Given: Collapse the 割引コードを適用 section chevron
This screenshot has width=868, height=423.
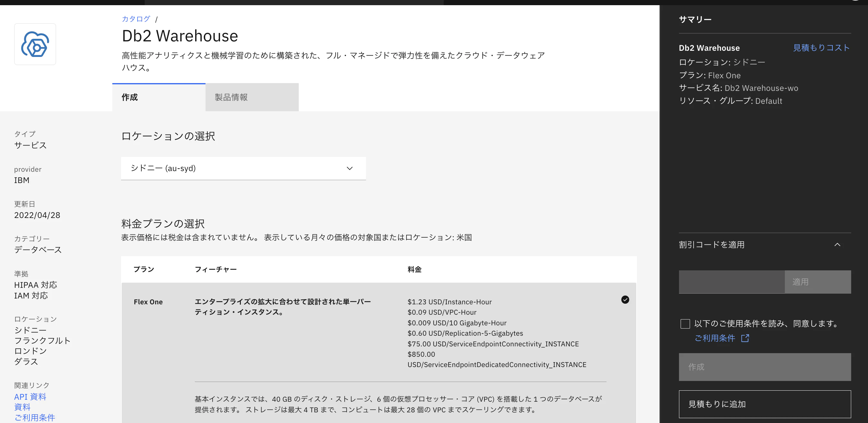Looking at the screenshot, I should pyautogui.click(x=837, y=245).
